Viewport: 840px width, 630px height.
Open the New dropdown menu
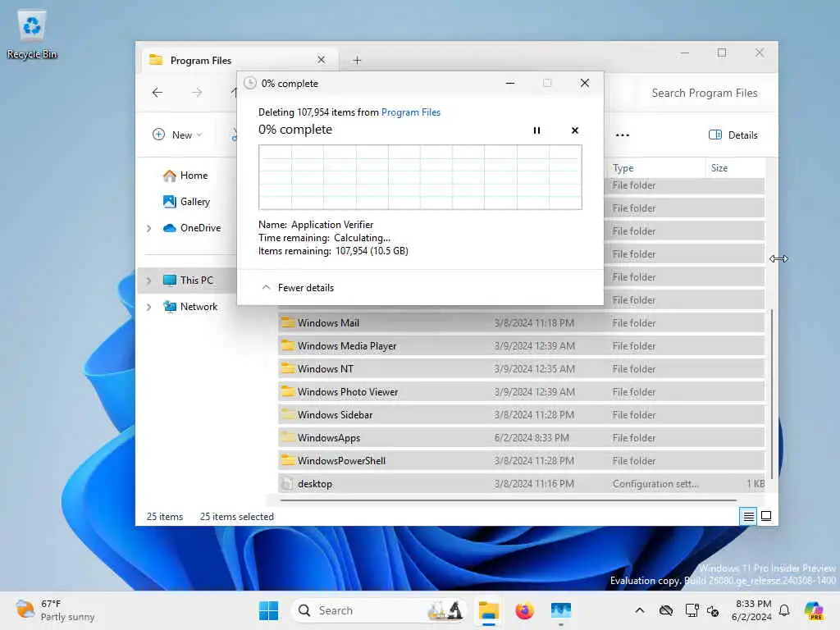(x=177, y=135)
